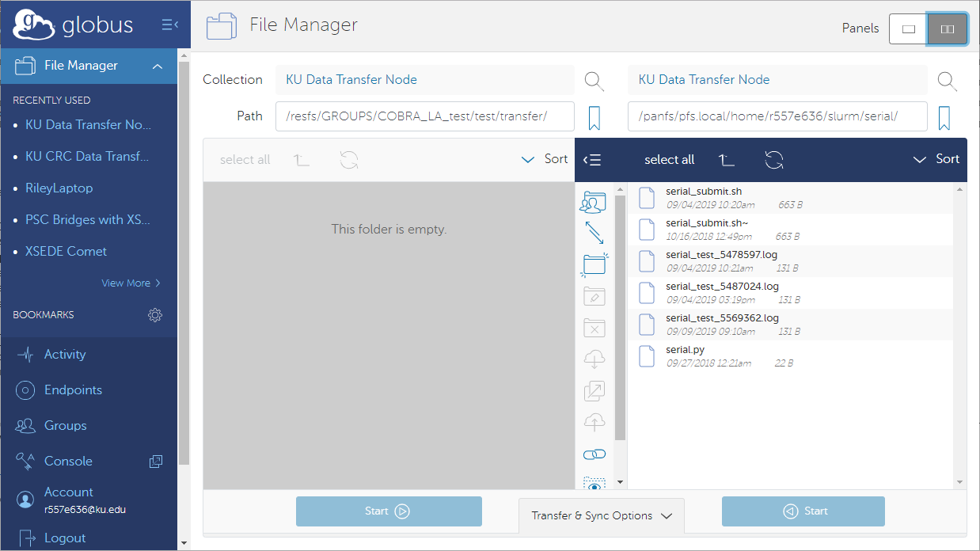The height and width of the screenshot is (551, 980).
Task: Open recently used PSC Bridges with XSEDE
Action: click(89, 220)
